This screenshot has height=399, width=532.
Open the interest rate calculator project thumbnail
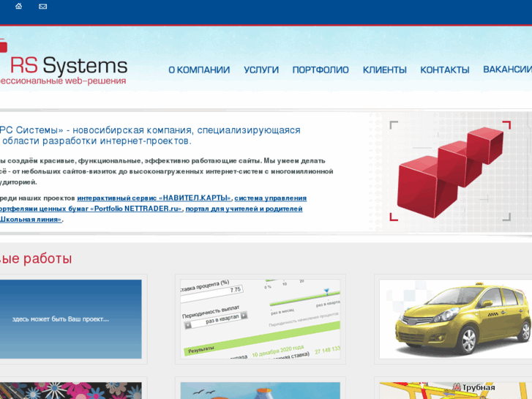261,319
